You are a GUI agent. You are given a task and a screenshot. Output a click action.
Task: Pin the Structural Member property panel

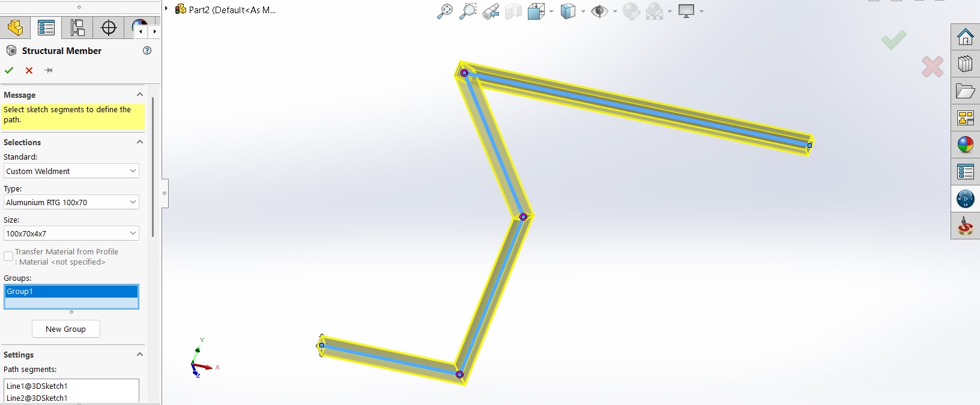[49, 70]
